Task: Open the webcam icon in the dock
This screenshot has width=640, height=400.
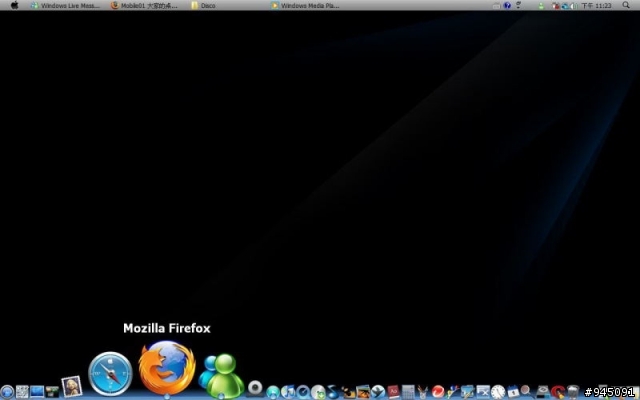Action: (255, 388)
